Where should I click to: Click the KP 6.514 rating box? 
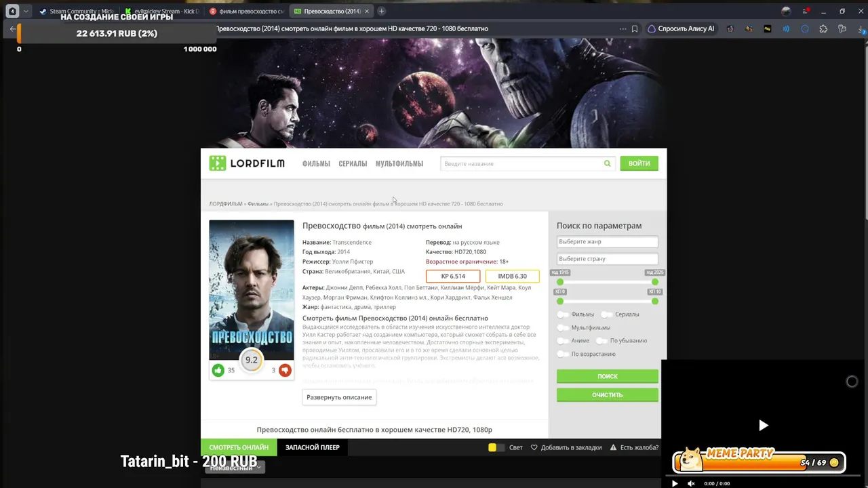tap(453, 276)
